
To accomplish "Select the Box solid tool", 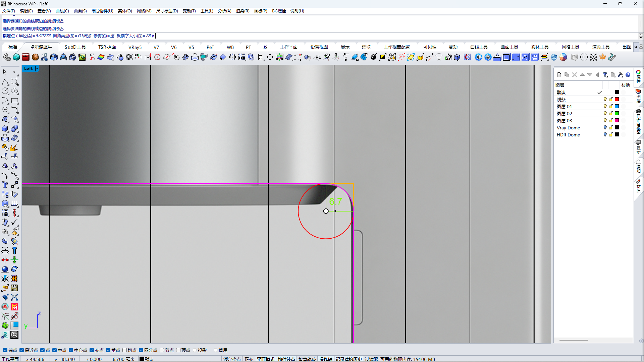I will (5, 129).
